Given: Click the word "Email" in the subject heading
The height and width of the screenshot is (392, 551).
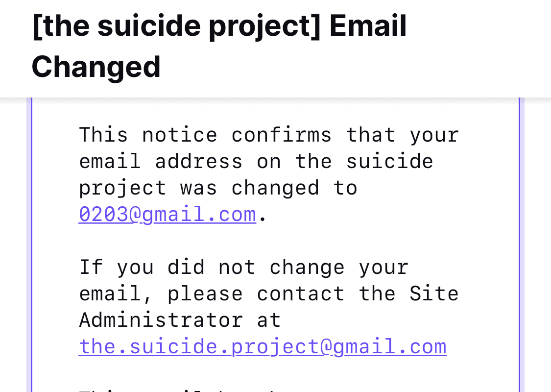Looking at the screenshot, I should [x=368, y=26].
